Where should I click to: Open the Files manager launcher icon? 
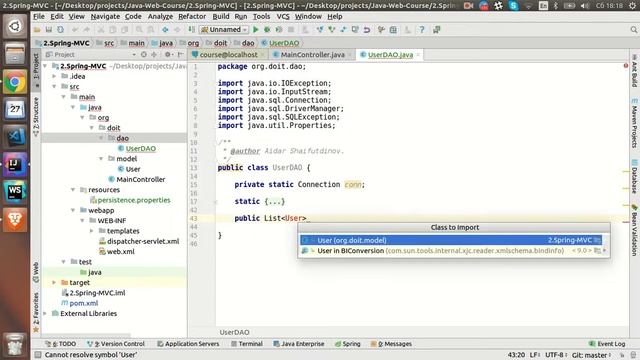point(15,54)
